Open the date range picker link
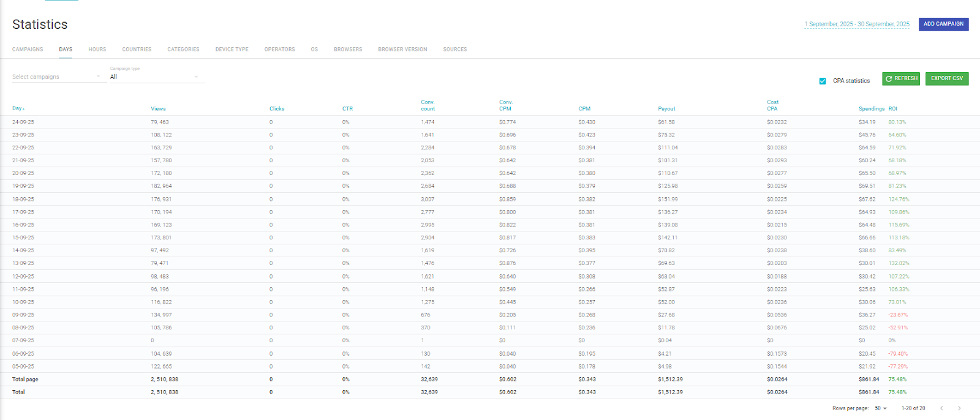 [x=856, y=24]
